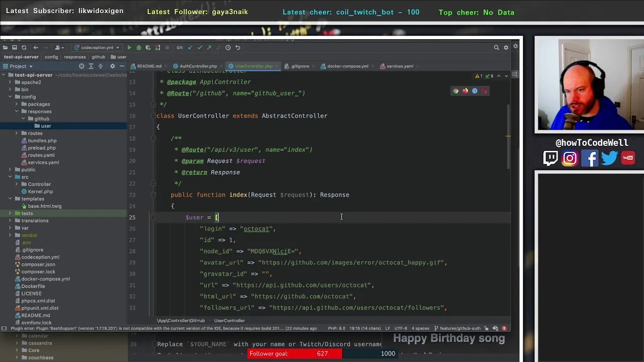644x362 pixels.
Task: Collapse the responses folder
Action: pyautogui.click(x=17, y=111)
